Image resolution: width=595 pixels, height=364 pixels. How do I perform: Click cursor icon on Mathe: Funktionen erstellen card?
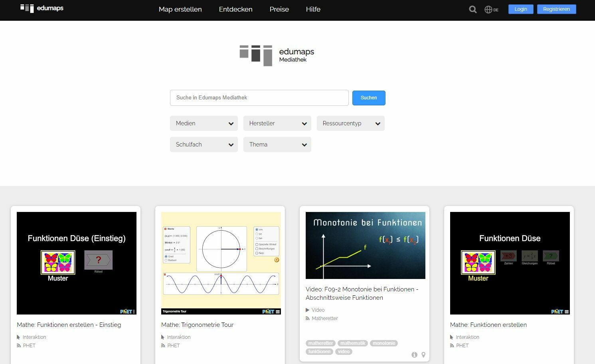[x=452, y=337]
